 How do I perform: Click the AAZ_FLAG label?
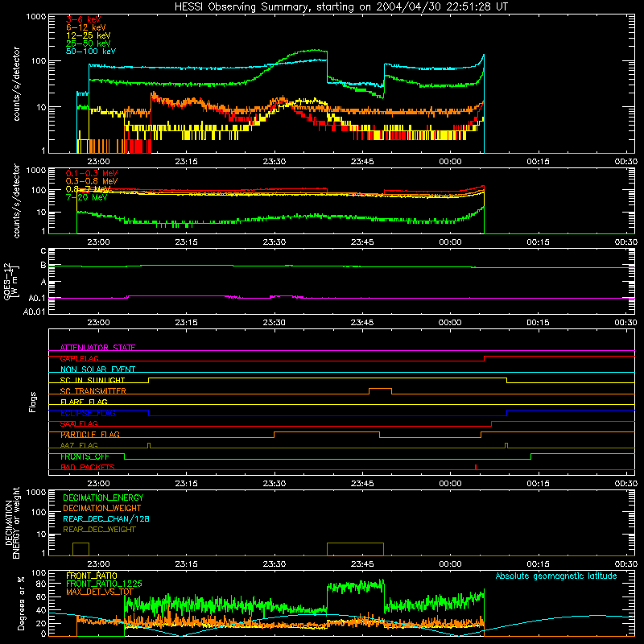point(79,445)
